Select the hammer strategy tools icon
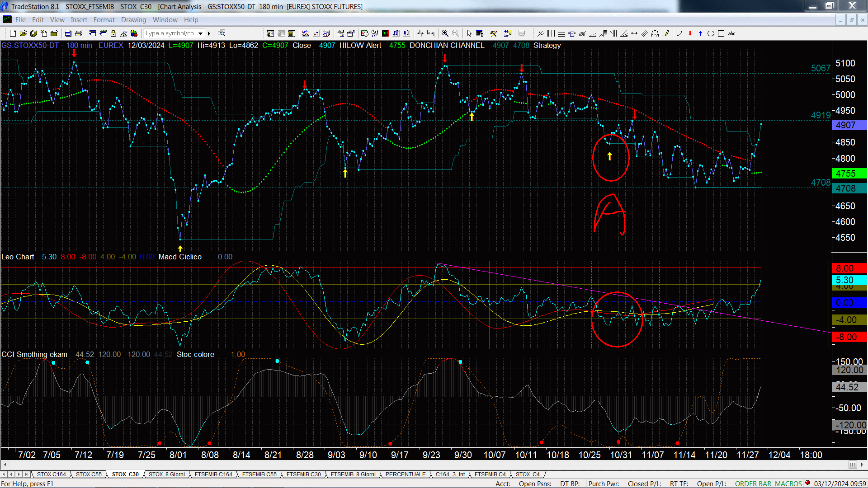Viewport: 868px width, 488px height. point(494,33)
